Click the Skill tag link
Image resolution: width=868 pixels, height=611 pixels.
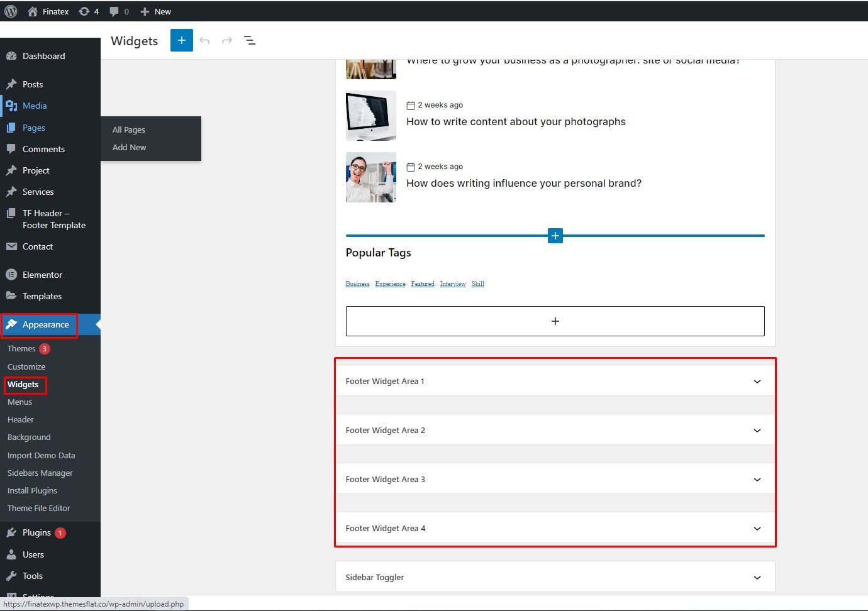tap(478, 284)
